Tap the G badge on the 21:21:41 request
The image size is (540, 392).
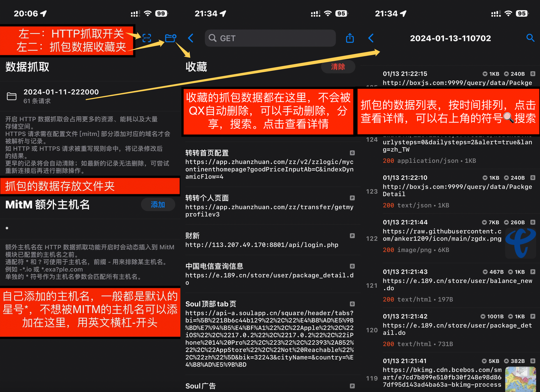[532, 361]
